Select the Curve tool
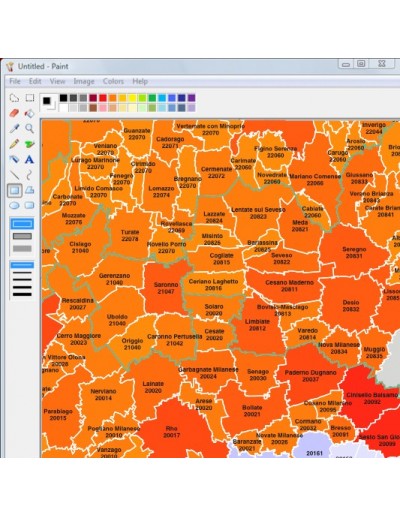 (29, 175)
